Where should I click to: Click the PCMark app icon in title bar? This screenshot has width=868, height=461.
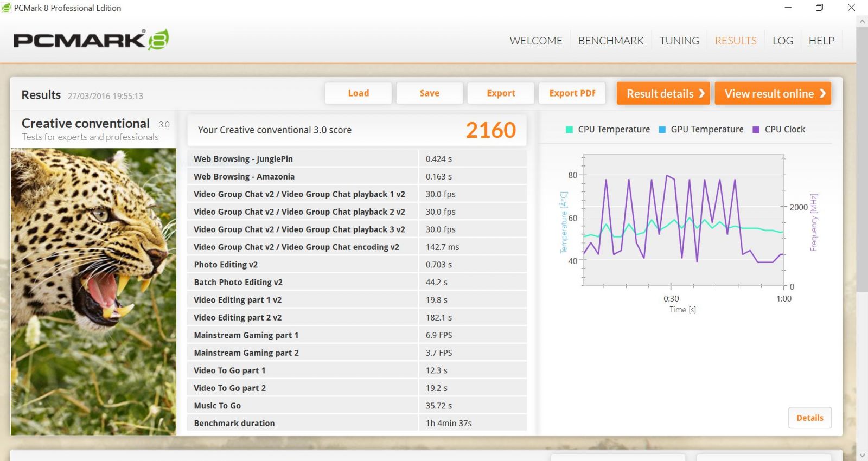click(7, 8)
